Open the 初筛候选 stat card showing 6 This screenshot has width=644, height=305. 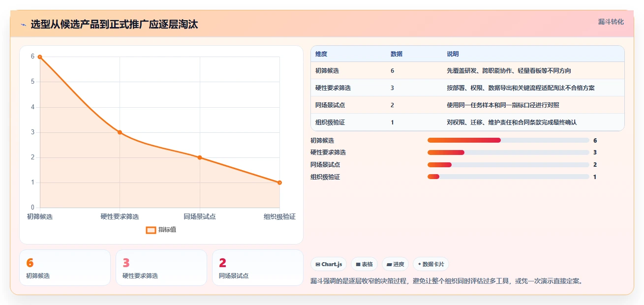(65, 268)
